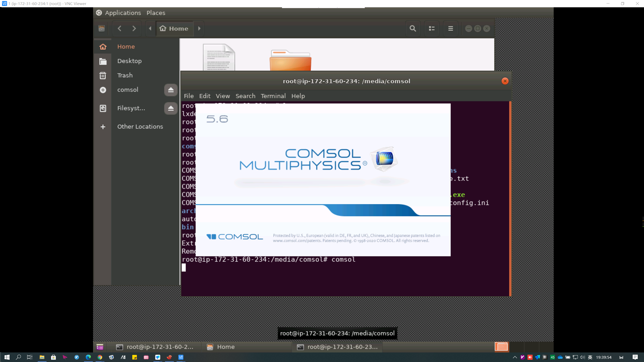Open Microsoft Store from the taskbar
644x362 pixels.
click(x=53, y=357)
